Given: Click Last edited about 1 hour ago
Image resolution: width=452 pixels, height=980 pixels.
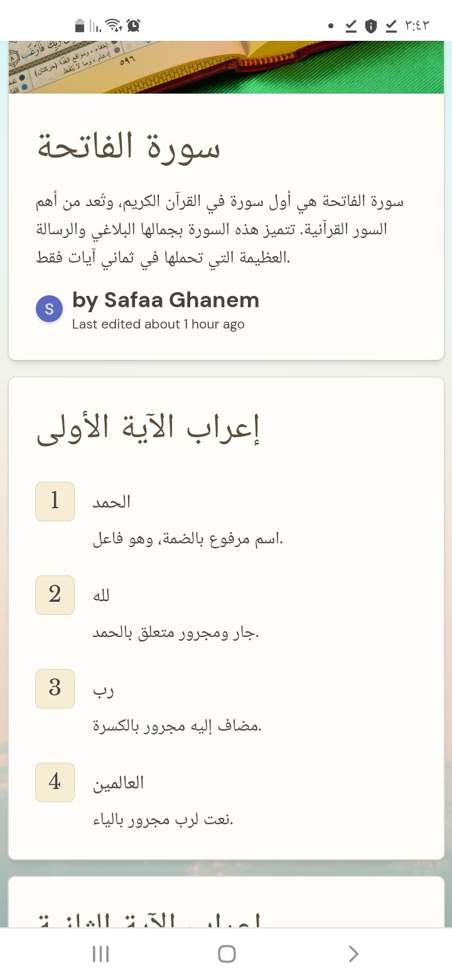Looking at the screenshot, I should (158, 325).
